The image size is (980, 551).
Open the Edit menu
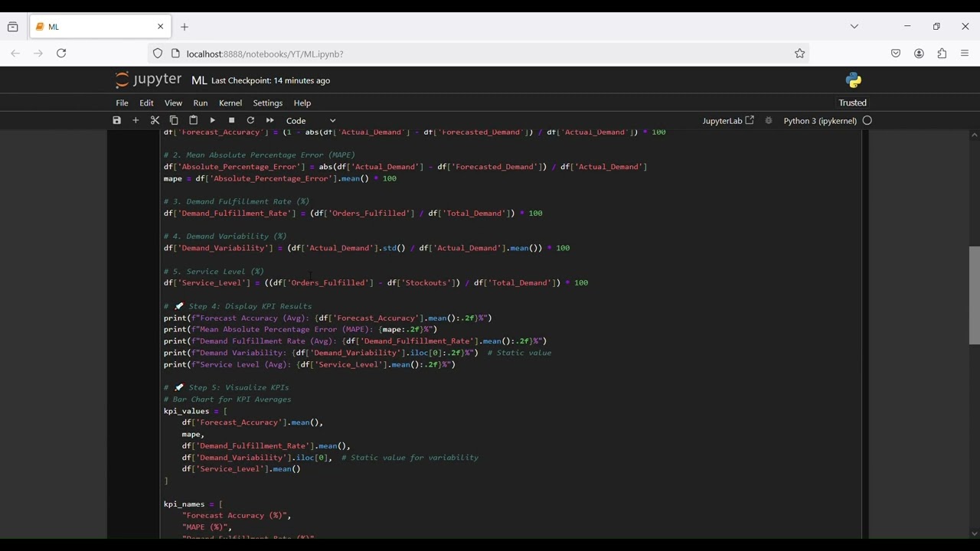click(147, 103)
